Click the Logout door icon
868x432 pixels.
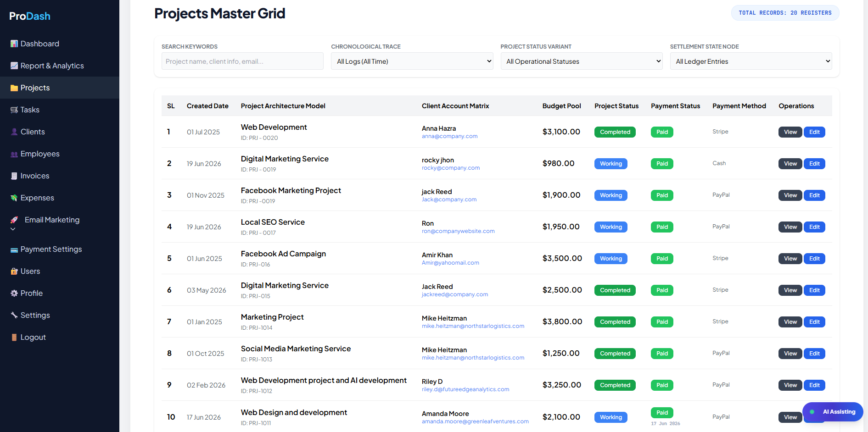(14, 337)
